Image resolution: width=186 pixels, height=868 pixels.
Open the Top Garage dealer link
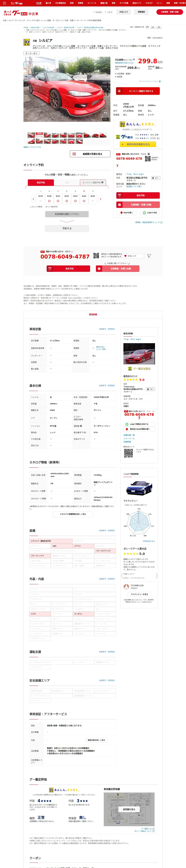tap(135, 174)
